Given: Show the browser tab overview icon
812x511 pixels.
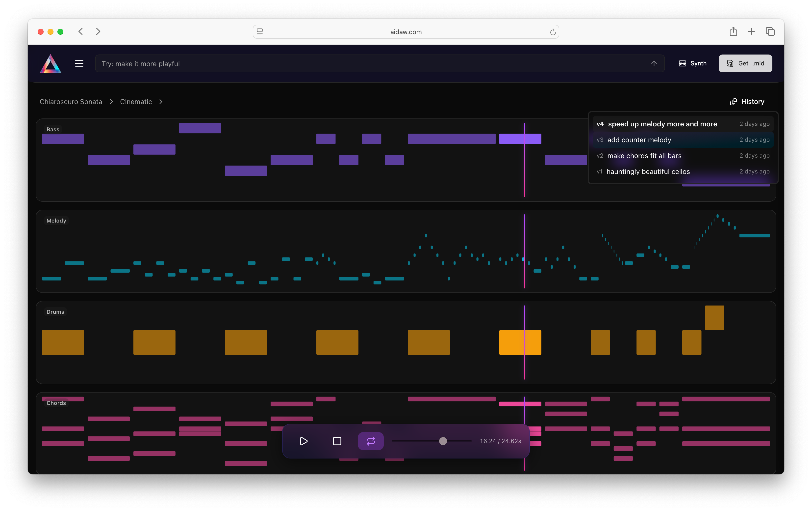Looking at the screenshot, I should tap(770, 32).
